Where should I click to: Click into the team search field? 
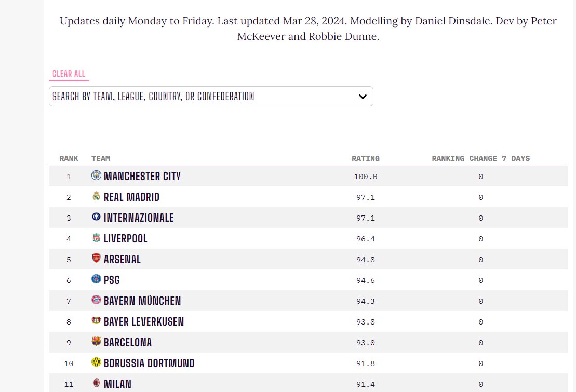coord(211,97)
